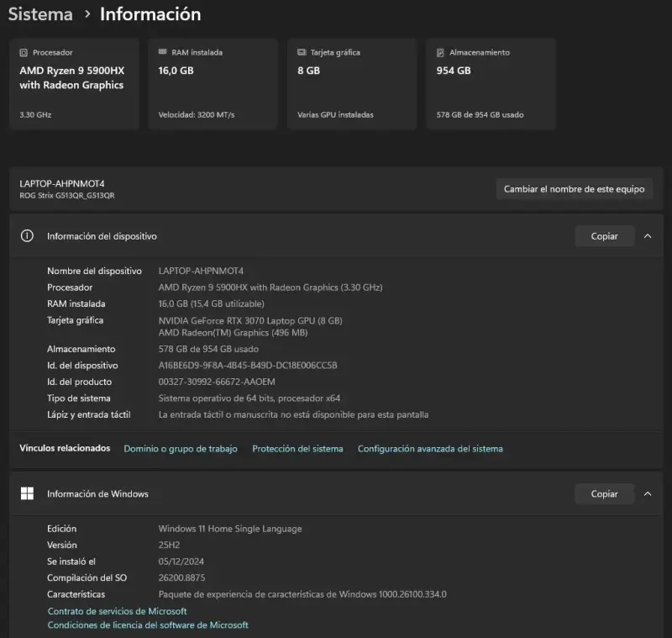Open Dominio o grupo de trabajo link
672x638 pixels.
181,449
